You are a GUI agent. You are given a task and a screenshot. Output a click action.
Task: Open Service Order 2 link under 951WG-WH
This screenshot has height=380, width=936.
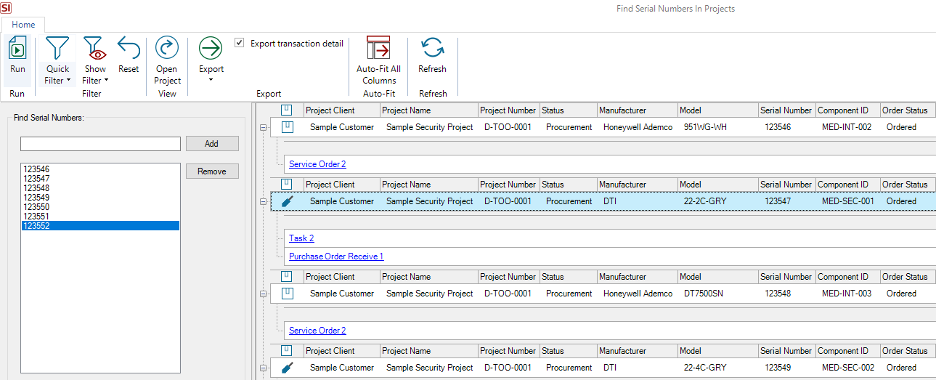318,164
